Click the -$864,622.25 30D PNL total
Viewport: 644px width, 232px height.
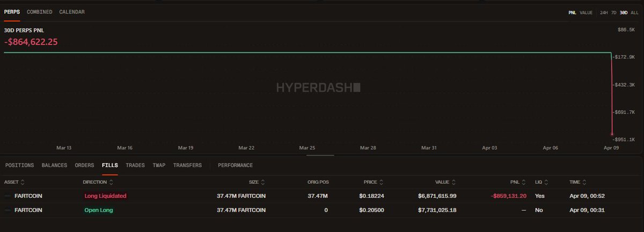pyautogui.click(x=31, y=41)
